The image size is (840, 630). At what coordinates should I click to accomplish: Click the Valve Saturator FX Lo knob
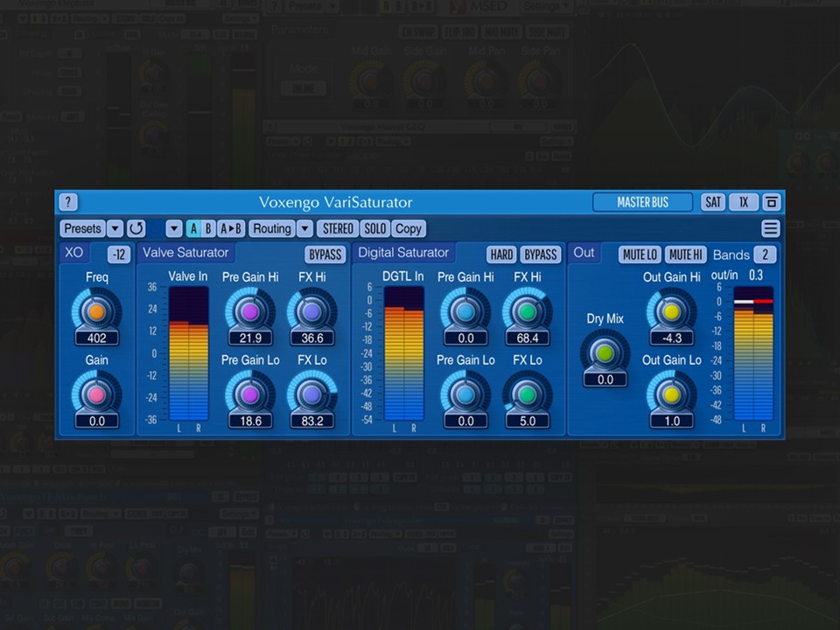311,395
